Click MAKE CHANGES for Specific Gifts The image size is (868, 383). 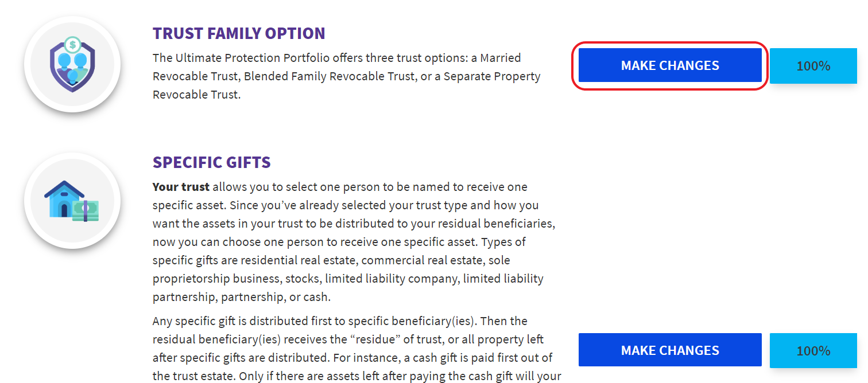click(669, 350)
